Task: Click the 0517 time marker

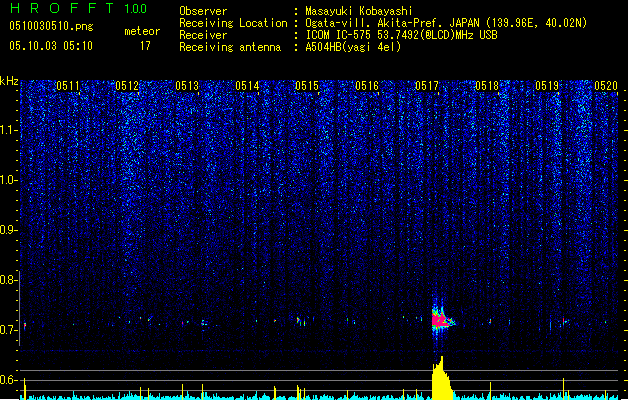Action: coord(427,86)
